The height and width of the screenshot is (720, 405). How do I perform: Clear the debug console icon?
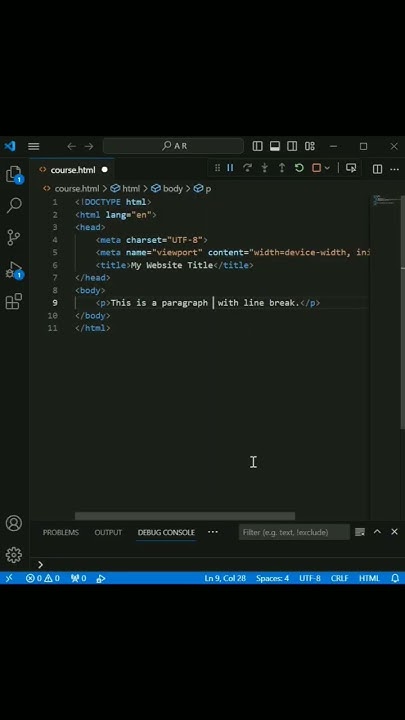pyautogui.click(x=360, y=532)
